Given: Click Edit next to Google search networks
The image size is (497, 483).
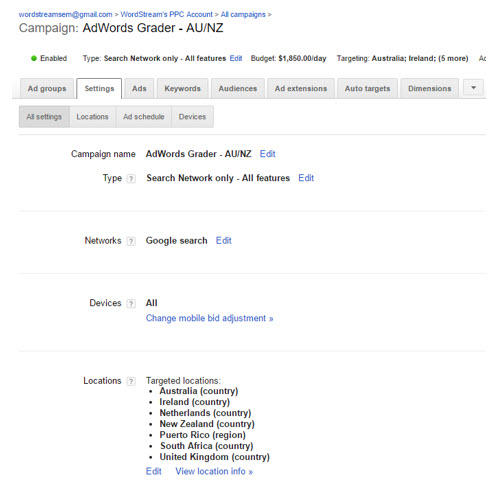Looking at the screenshot, I should point(224,241).
